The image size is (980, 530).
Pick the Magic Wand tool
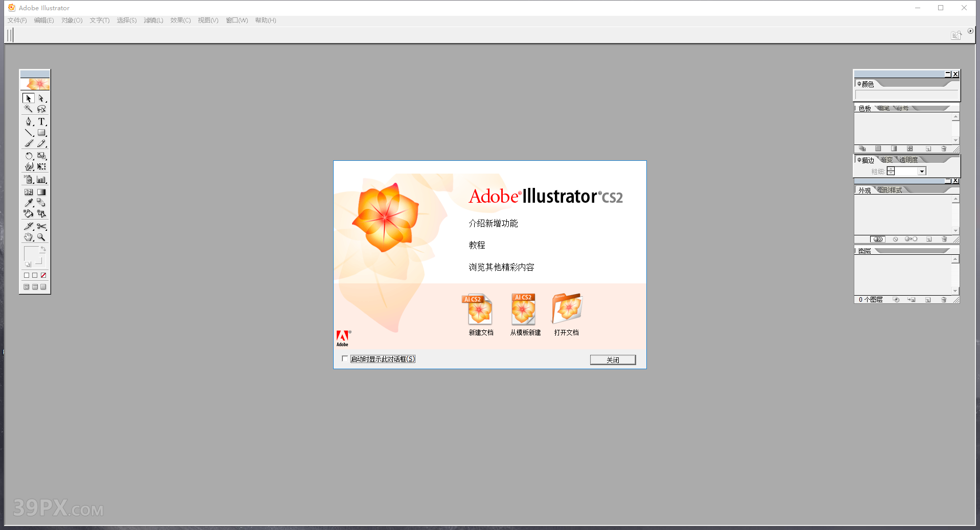(x=28, y=109)
